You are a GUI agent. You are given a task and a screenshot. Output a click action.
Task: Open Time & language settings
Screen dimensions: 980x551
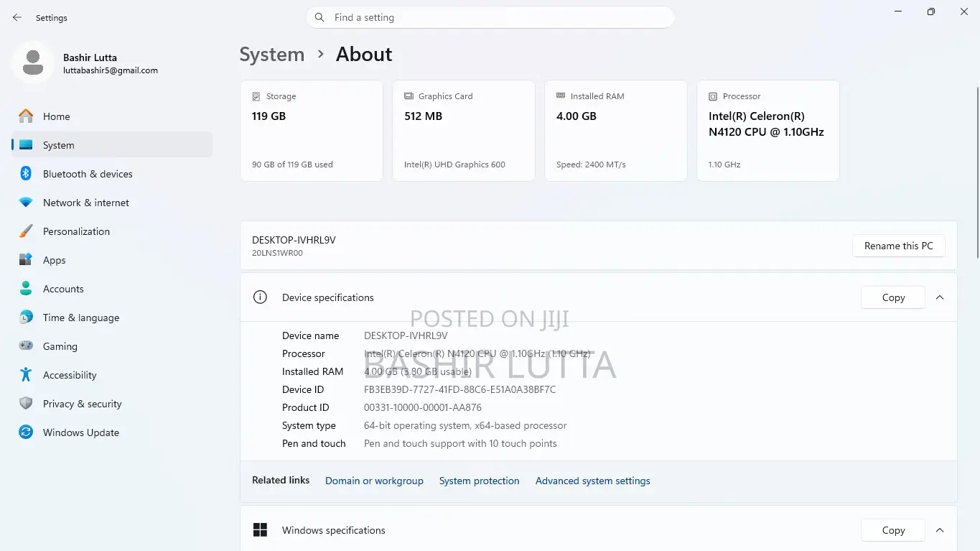[112, 318]
